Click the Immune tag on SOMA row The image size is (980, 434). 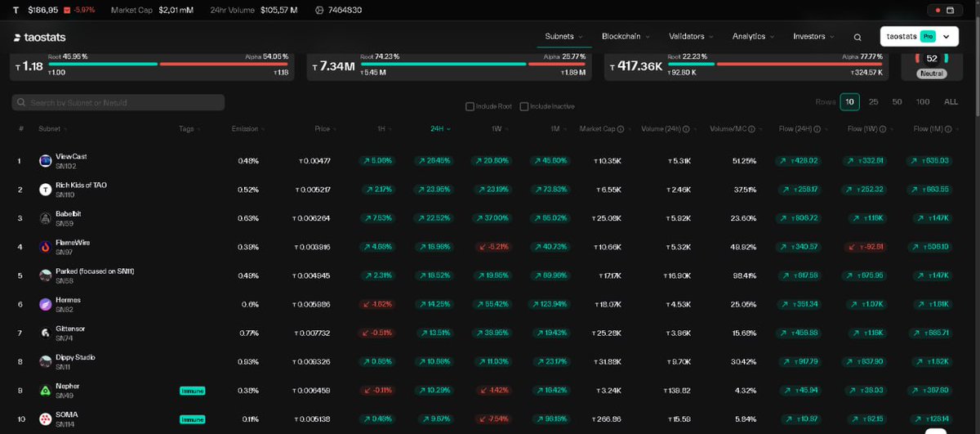click(x=192, y=419)
